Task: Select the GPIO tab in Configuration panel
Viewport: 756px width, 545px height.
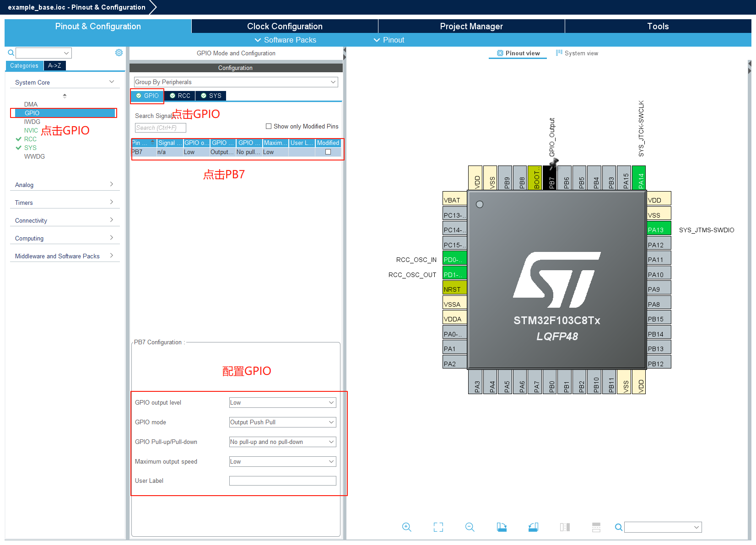Action: (x=147, y=96)
